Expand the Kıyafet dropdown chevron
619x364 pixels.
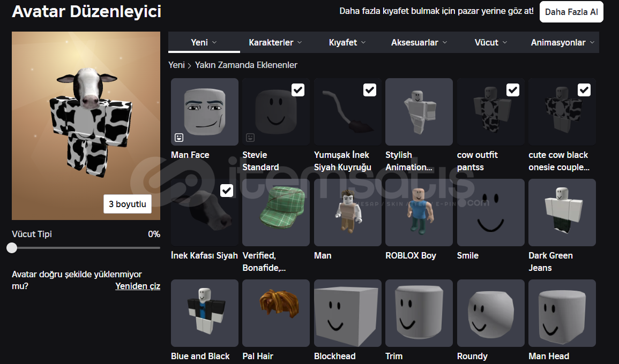[363, 42]
